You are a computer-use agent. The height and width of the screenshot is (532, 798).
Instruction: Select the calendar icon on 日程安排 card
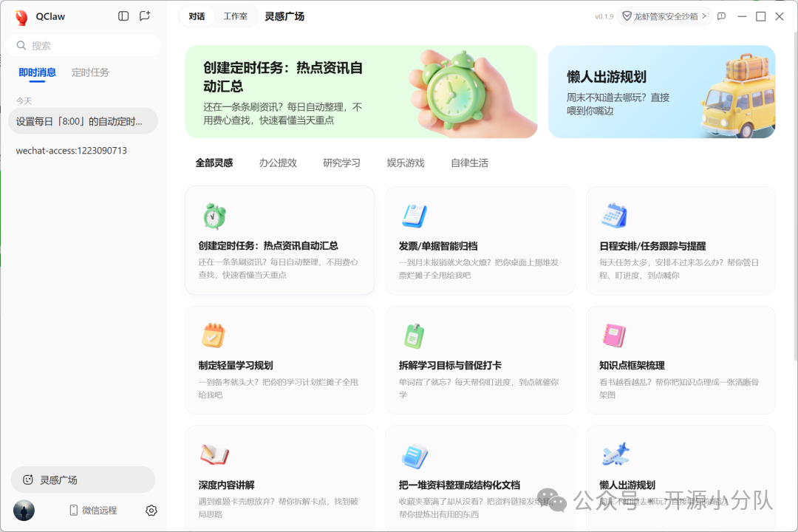(x=614, y=215)
